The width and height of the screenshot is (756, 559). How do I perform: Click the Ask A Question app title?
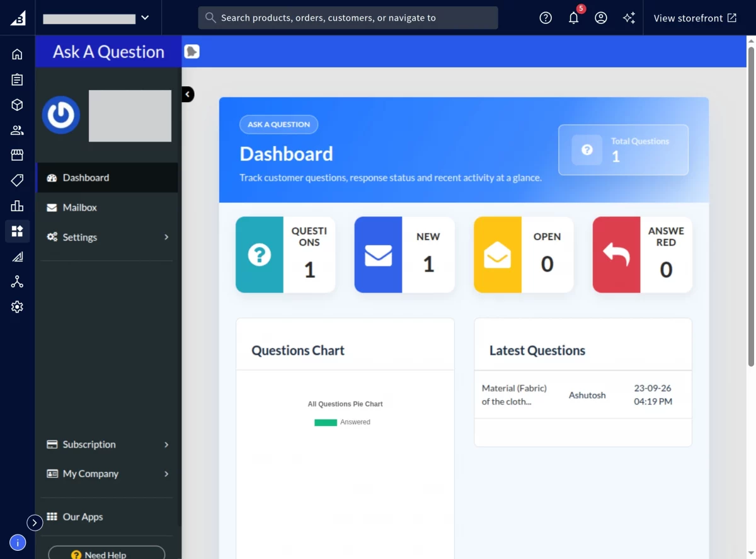pos(108,52)
